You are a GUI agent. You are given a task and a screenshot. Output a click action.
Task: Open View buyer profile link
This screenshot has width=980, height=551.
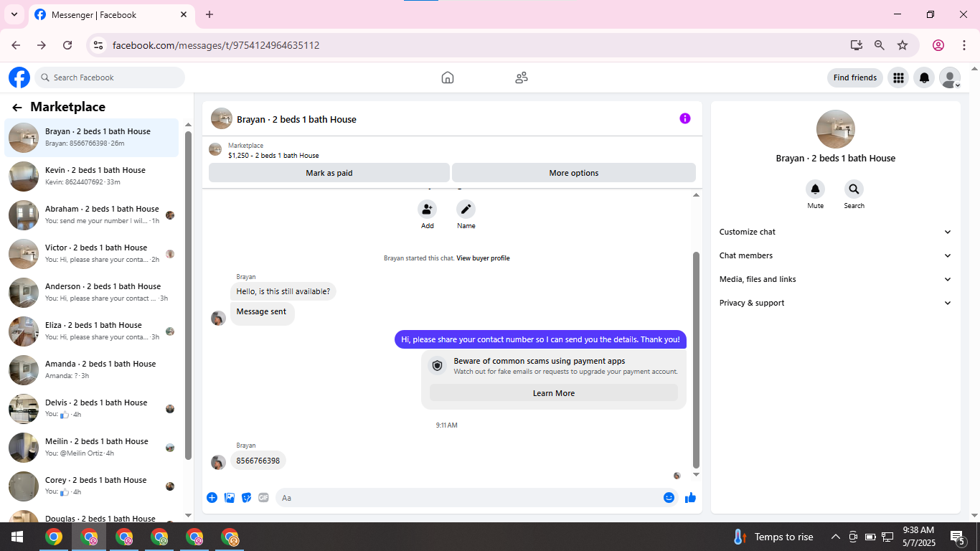pyautogui.click(x=483, y=258)
